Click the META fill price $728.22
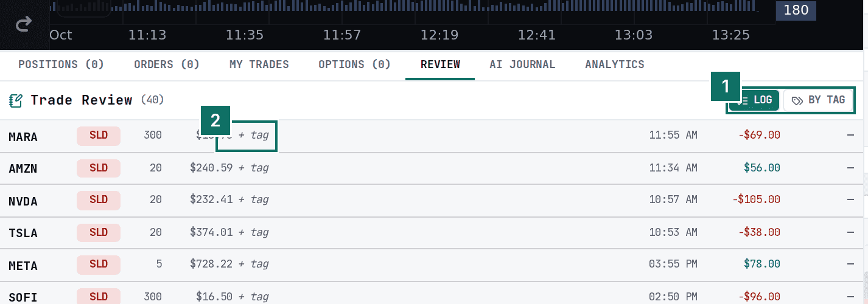 click(211, 264)
